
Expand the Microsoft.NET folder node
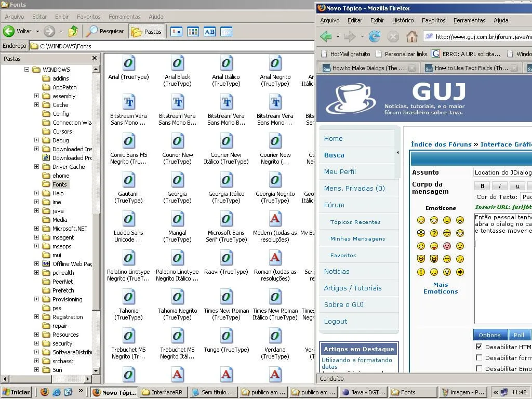[x=37, y=229]
